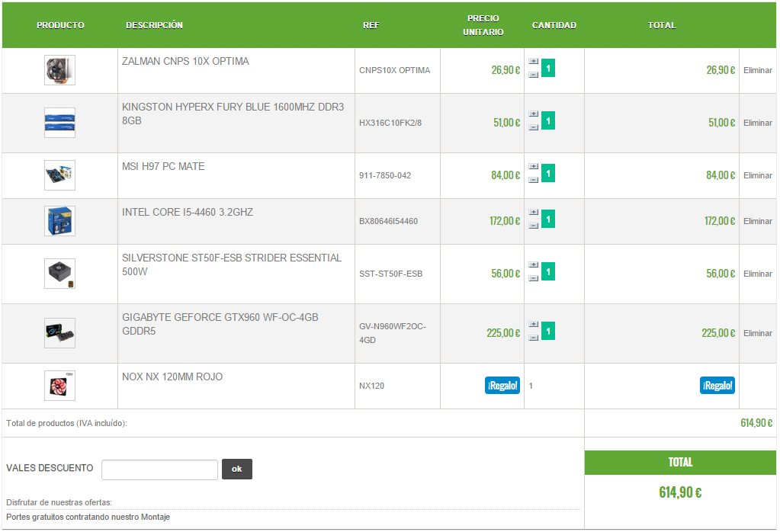780x532 pixels.
Task: Open GIGABYTE GEFORCE GTX960 product page
Action: tap(220, 324)
